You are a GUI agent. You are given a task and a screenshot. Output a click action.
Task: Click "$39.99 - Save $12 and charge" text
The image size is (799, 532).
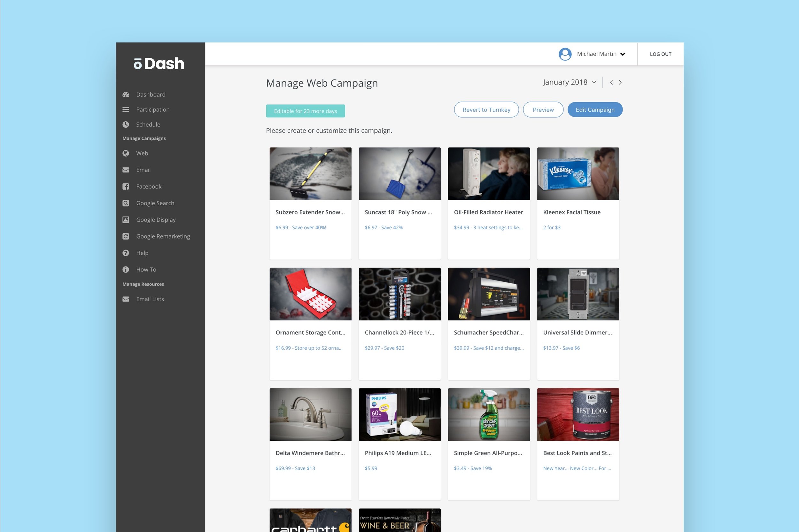pyautogui.click(x=489, y=348)
